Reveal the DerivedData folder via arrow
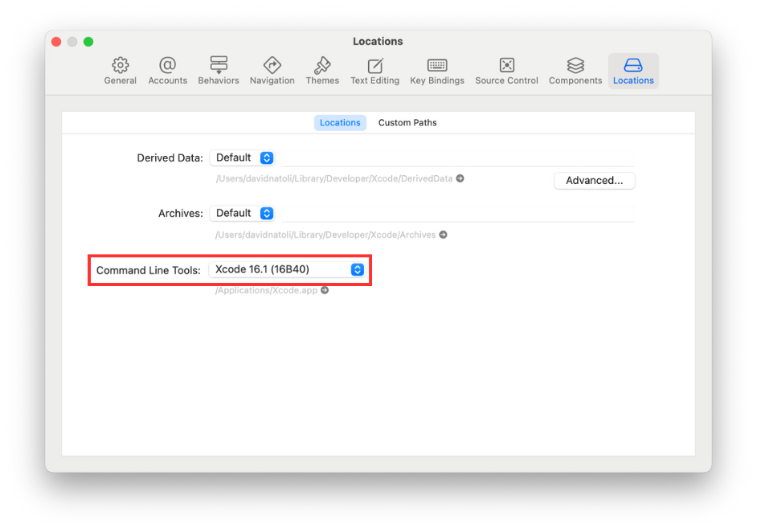Image resolution: width=757 pixels, height=532 pixels. point(460,179)
